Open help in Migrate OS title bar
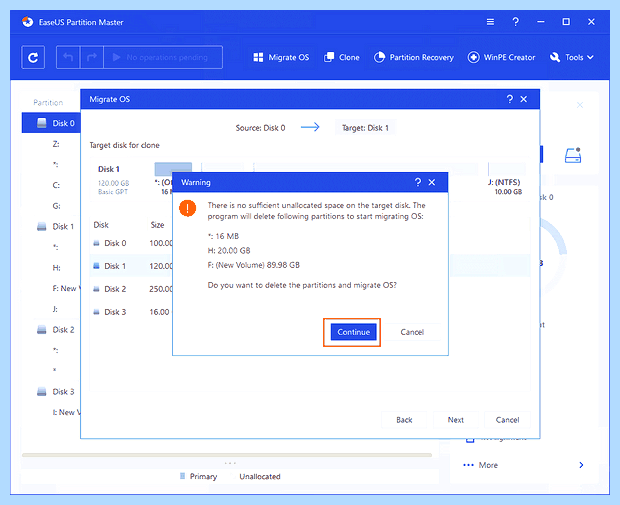The width and height of the screenshot is (620, 505). 510,99
